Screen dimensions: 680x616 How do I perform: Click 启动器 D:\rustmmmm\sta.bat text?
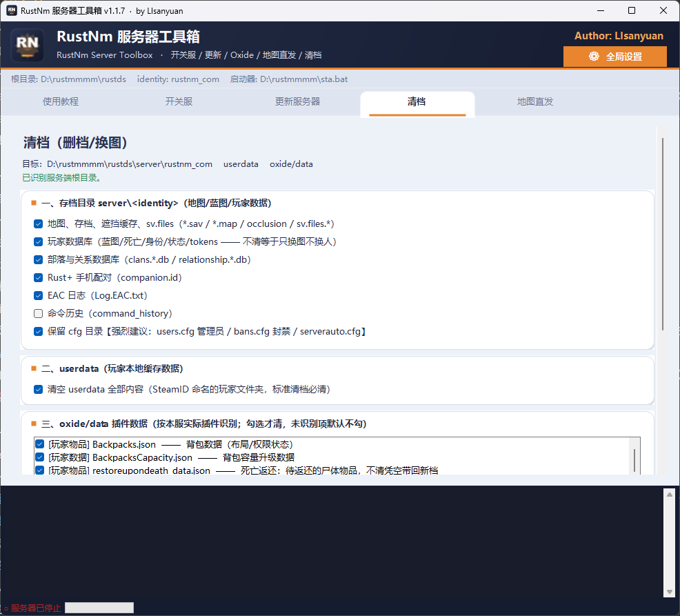coord(289,79)
